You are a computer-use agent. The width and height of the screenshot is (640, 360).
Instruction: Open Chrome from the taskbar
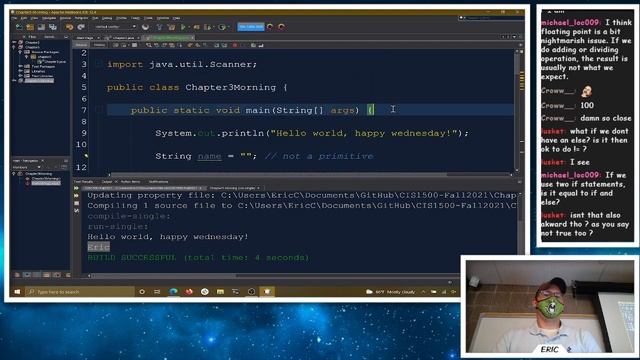click(x=204, y=291)
